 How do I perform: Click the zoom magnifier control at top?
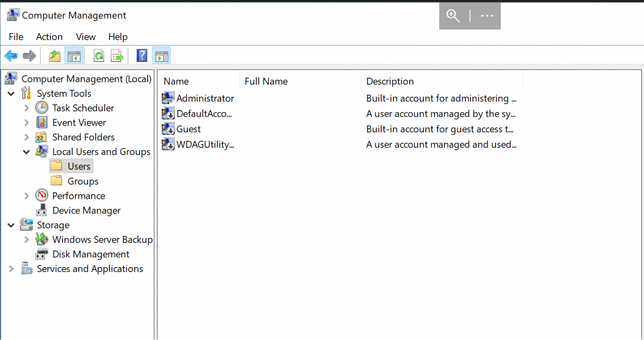453,15
